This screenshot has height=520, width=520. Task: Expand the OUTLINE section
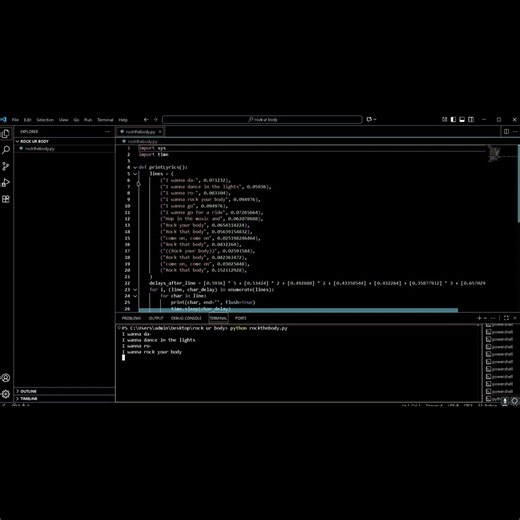coord(65,391)
